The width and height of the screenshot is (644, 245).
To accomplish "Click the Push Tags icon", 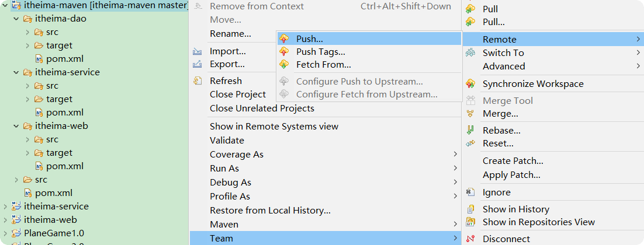I will (284, 52).
